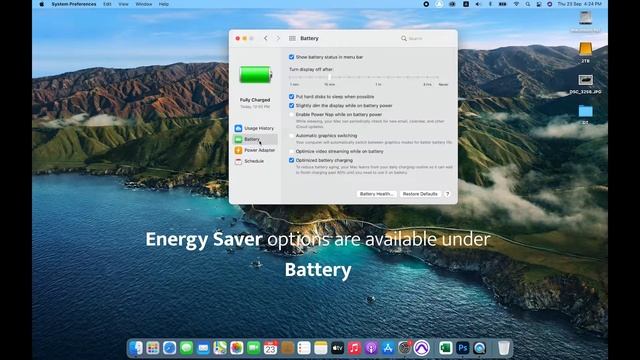Open Photos from the Dock
Screen dimensions: 640x360
click(x=237, y=348)
